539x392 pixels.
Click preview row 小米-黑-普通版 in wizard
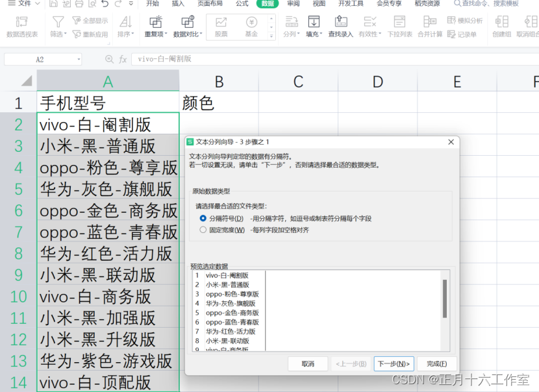227,285
